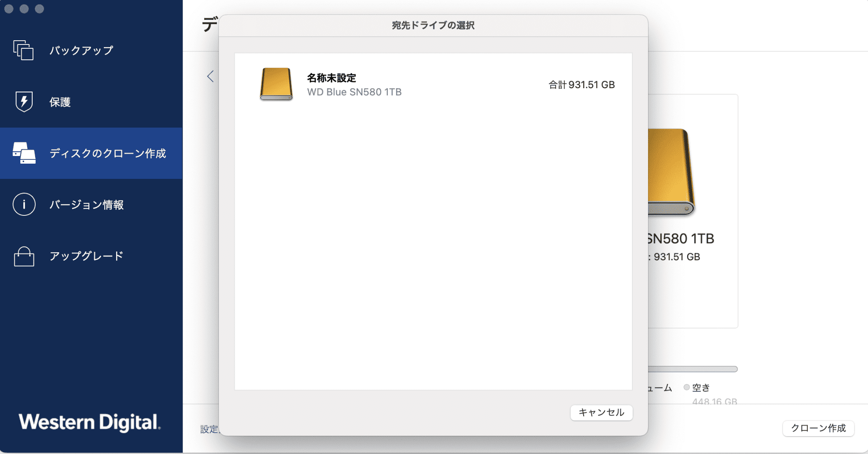Click the version info circle icon
Viewport: 868px width, 454px height.
(24, 204)
